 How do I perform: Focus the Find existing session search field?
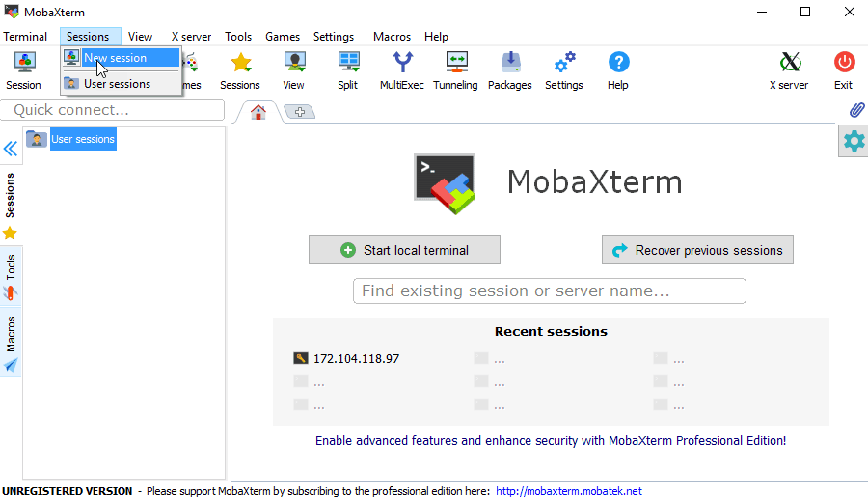coord(550,291)
